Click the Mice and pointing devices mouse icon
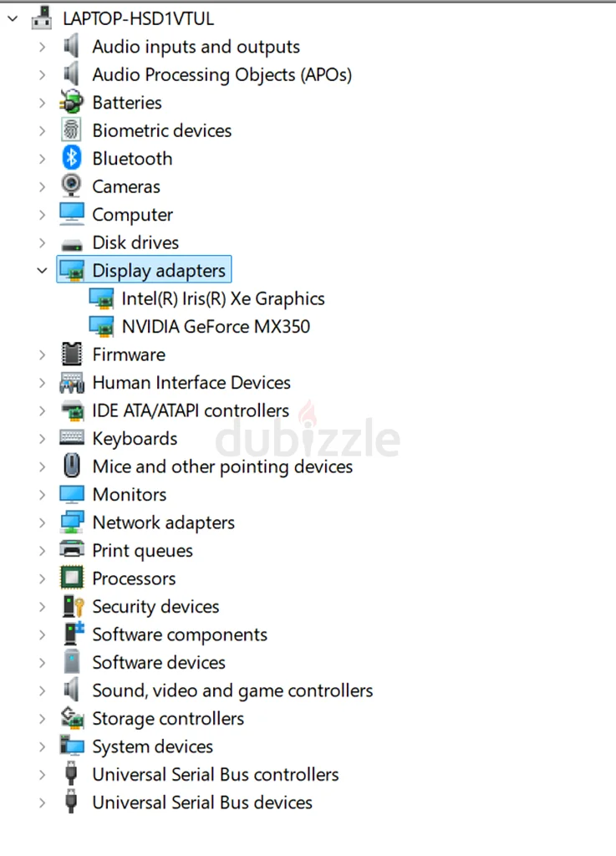Screen dimensions: 616x856 72,466
